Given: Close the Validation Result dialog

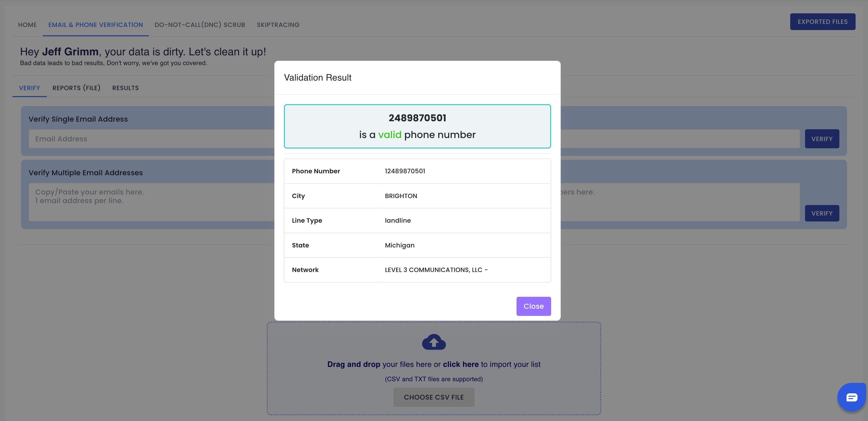Looking at the screenshot, I should tap(533, 306).
